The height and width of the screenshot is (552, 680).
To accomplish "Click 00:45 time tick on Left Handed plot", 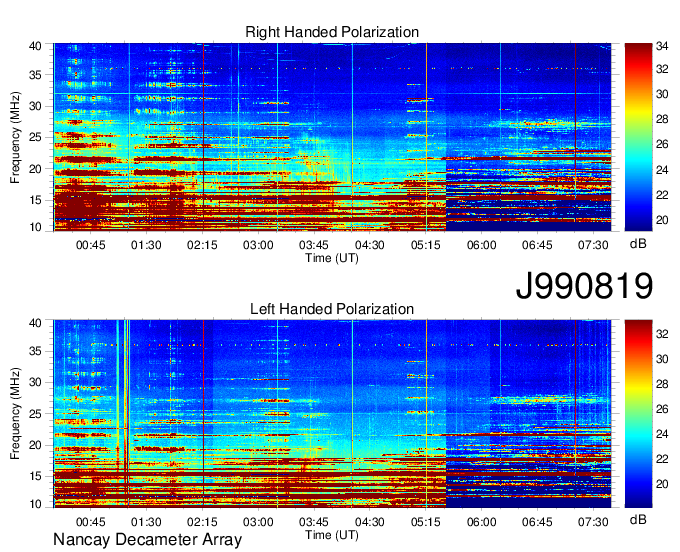I will [91, 522].
